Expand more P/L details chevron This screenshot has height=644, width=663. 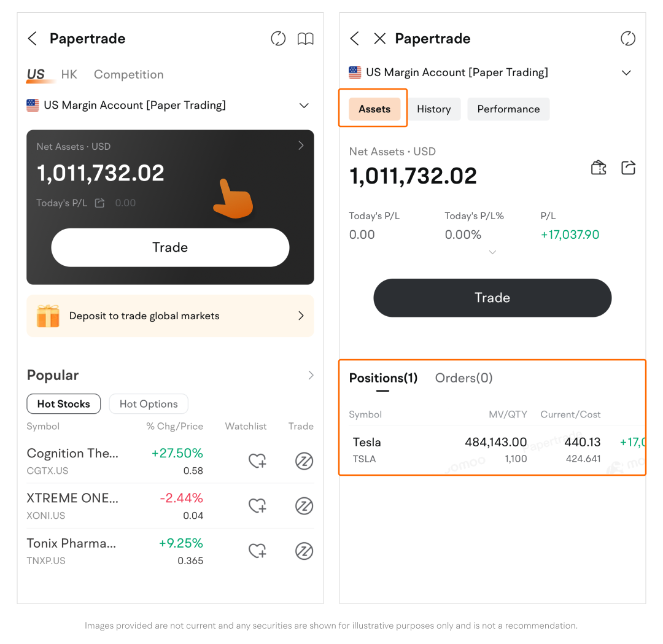[x=492, y=252]
